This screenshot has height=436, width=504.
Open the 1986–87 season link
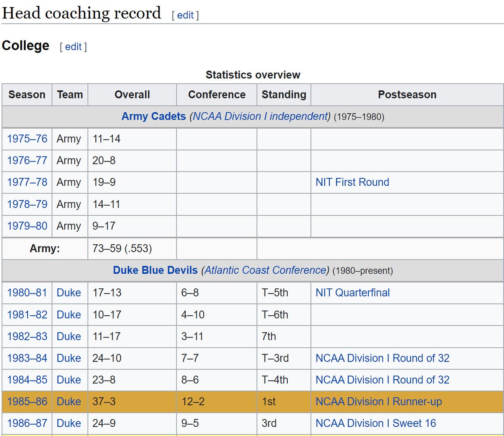point(27,423)
